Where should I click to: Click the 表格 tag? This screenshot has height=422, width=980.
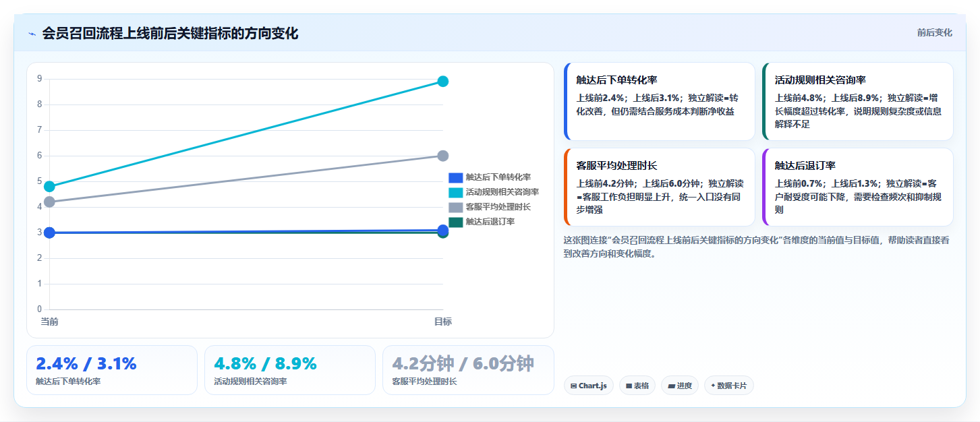click(x=637, y=386)
